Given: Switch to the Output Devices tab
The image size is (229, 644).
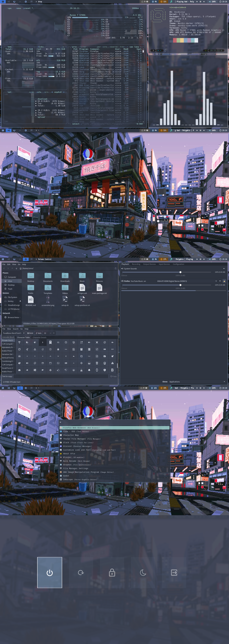Looking at the screenshot, I should [x=149, y=264].
